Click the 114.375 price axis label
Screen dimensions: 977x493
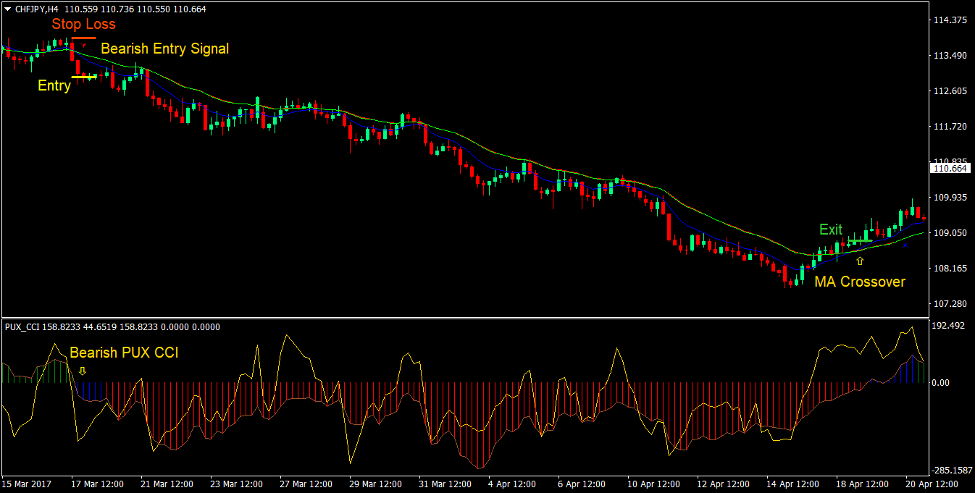pos(950,21)
